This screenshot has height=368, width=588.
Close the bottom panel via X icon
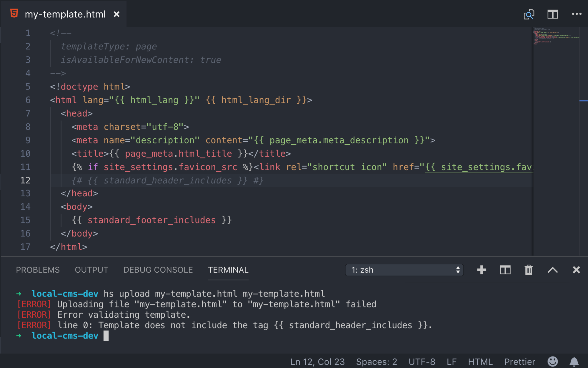(x=576, y=270)
